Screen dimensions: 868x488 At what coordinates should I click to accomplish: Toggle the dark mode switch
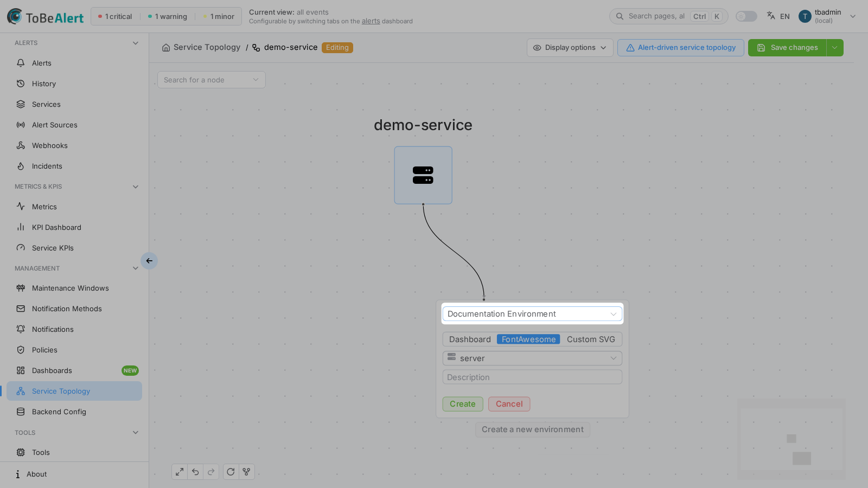click(x=746, y=16)
